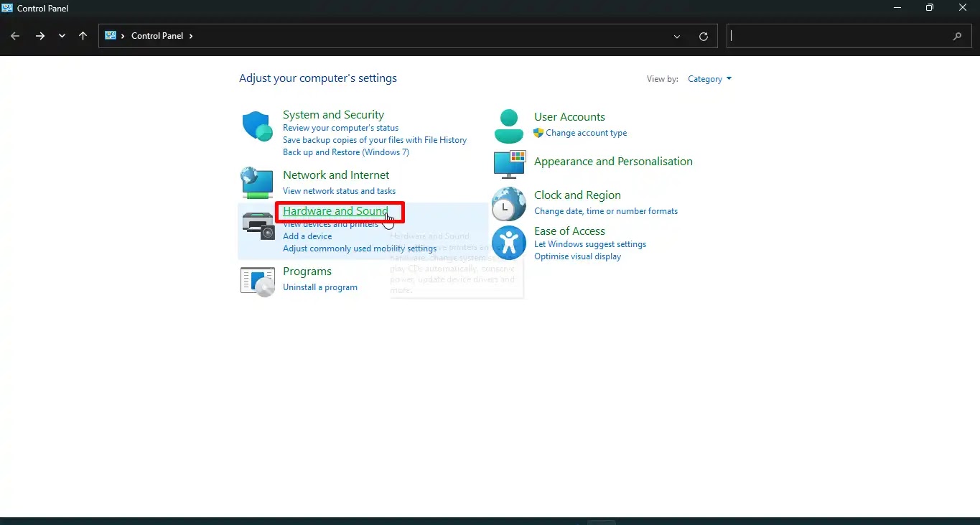Review your computer's status link
The image size is (980, 525).
340,128
